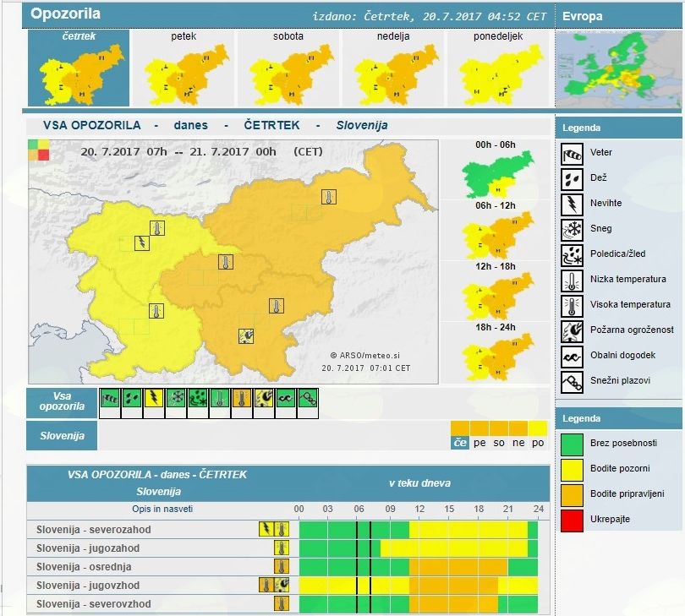Viewport: 685px width, 616px height.
Task: Click the thunderstorm icon on the northwest map region
Action: [x=139, y=243]
